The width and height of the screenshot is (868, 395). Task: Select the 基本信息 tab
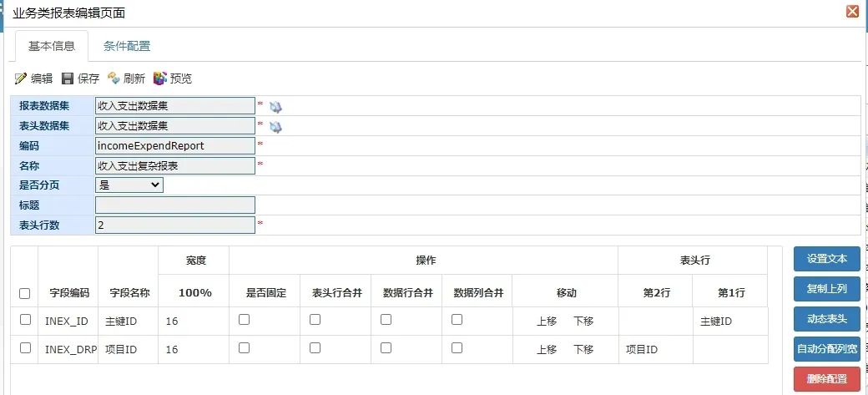pyautogui.click(x=52, y=46)
